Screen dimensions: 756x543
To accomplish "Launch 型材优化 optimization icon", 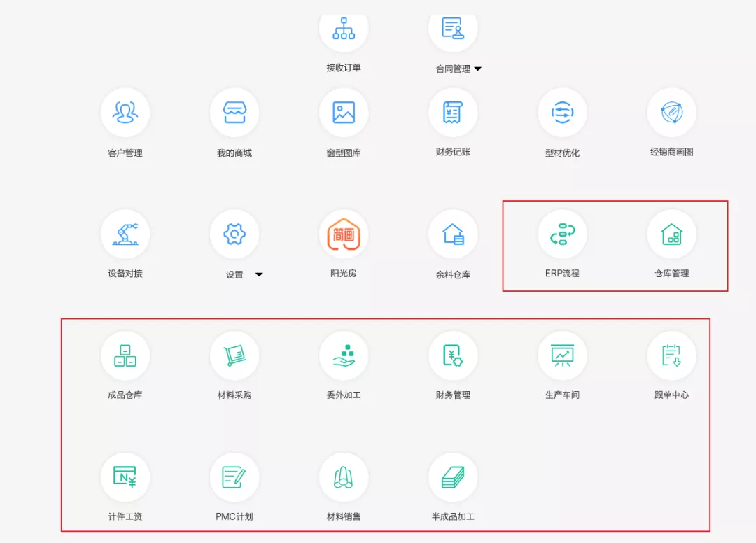I will (x=562, y=113).
